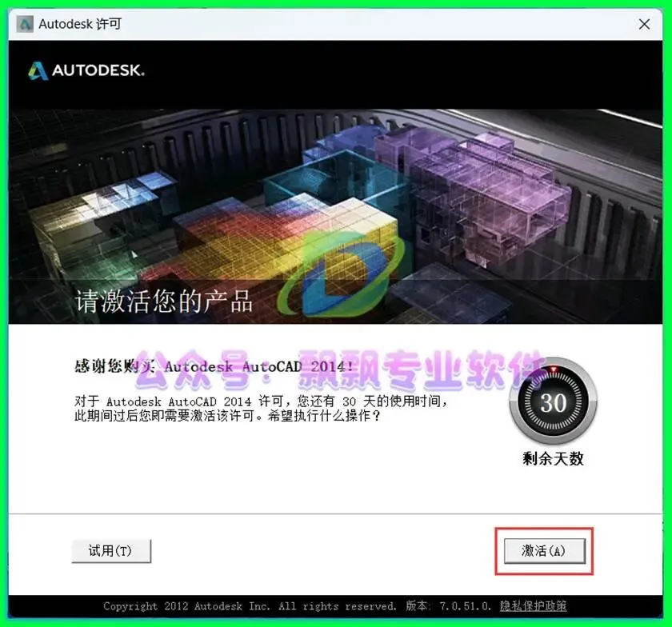Click the copyright 2012 Autodesk Inc. text
The image size is (672, 627).
250,606
